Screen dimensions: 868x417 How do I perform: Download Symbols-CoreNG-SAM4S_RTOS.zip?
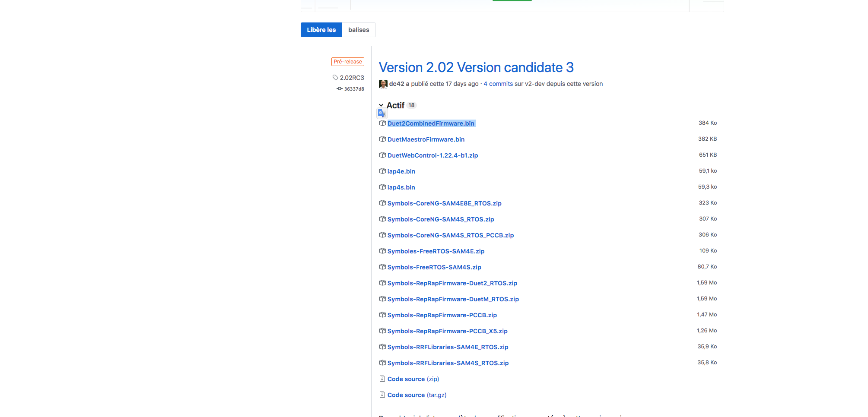(x=441, y=219)
